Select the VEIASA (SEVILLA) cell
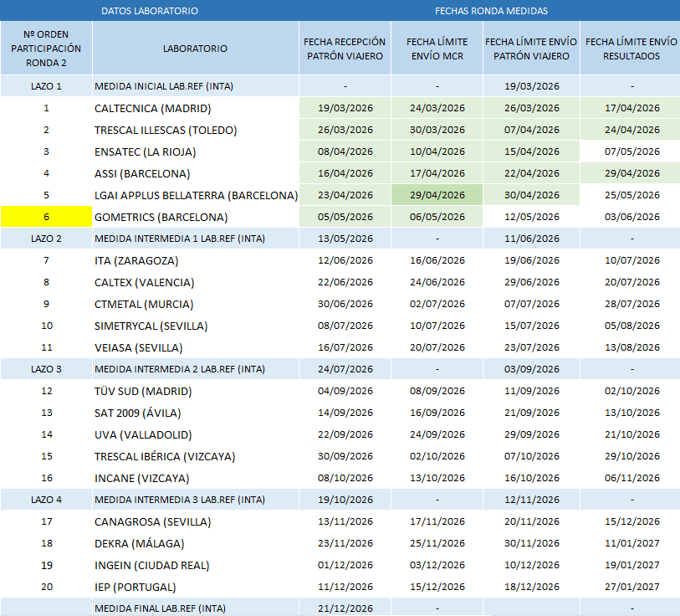 (x=195, y=347)
